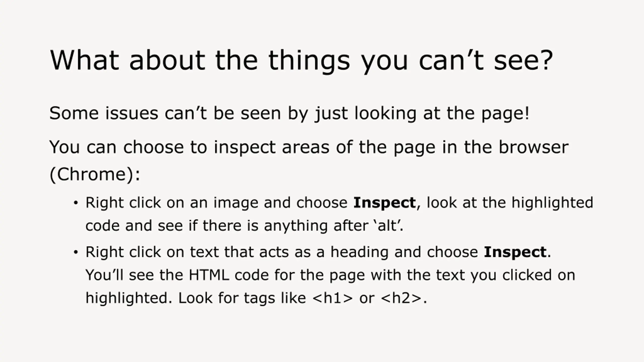This screenshot has width=644, height=362.
Task: Click bold 'Inspect' in the first bullet
Action: coord(384,203)
